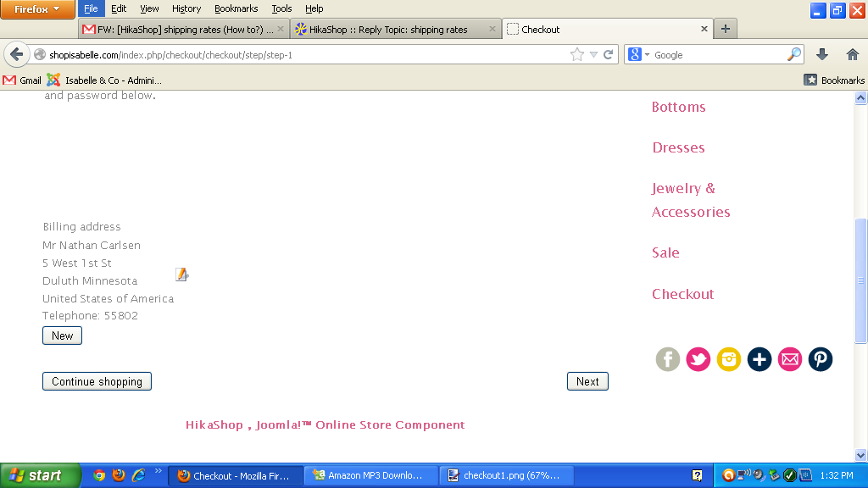Click the vertical scrollbar thumb
The height and width of the screenshot is (488, 868).
click(x=860, y=281)
